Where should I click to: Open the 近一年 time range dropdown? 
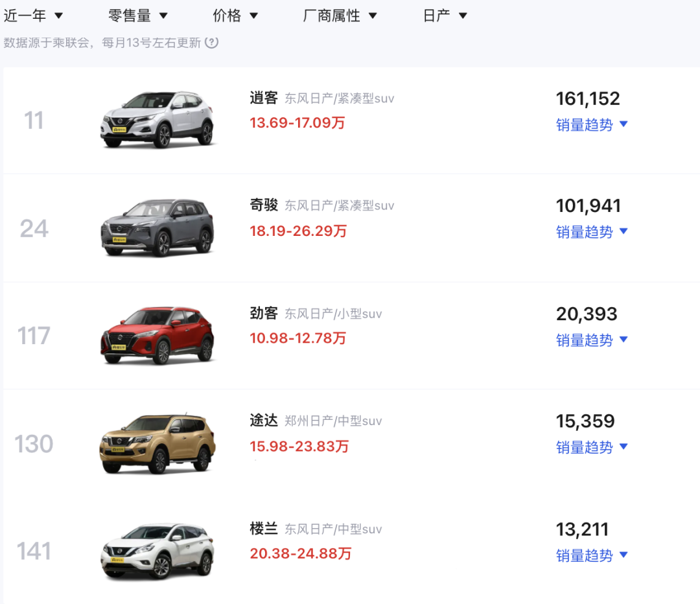34,16
